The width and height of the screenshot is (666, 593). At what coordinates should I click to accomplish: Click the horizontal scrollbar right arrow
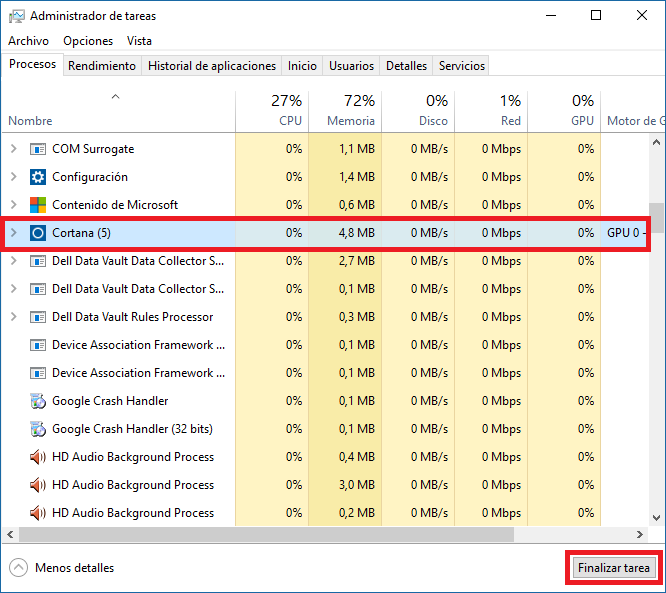pyautogui.click(x=640, y=534)
